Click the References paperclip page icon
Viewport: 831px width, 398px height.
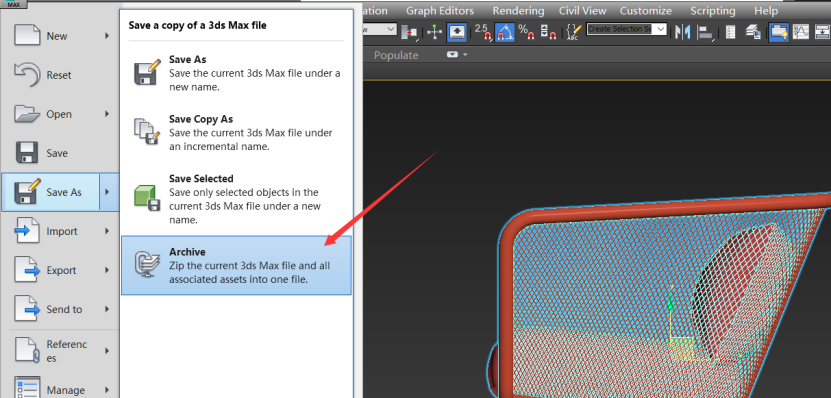tap(26, 350)
